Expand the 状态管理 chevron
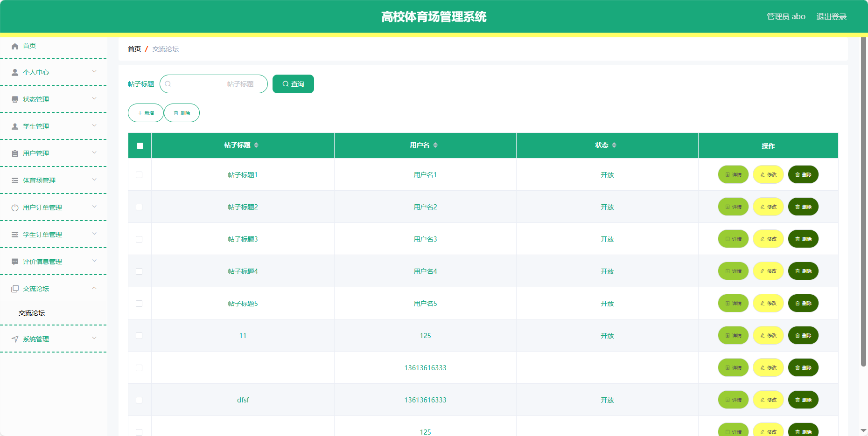This screenshot has width=868, height=436. click(x=94, y=98)
